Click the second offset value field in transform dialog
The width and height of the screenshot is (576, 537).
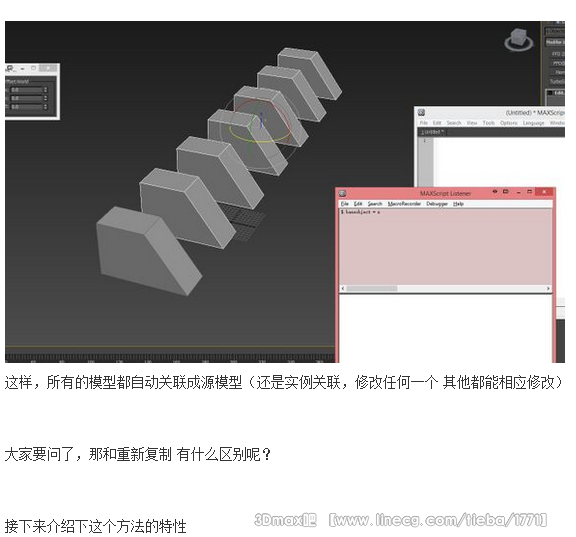(26, 98)
